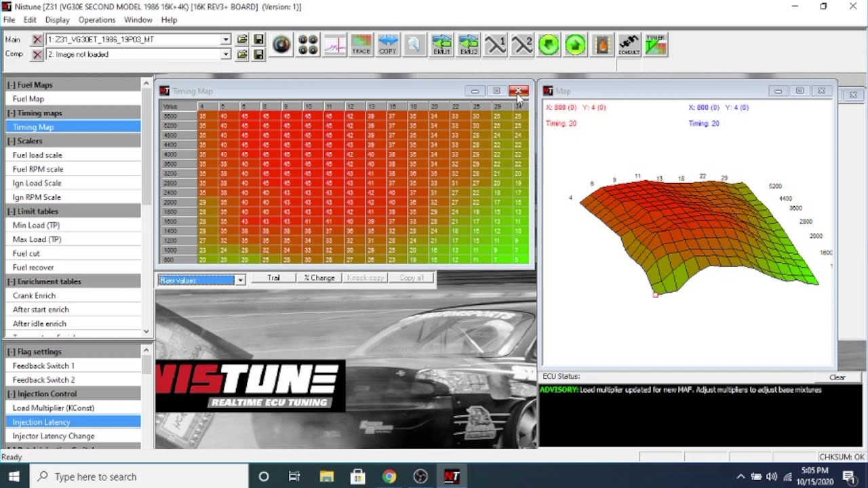This screenshot has width=868, height=488.
Task: Click the EMU1 emulator icon
Action: pyautogui.click(x=441, y=45)
